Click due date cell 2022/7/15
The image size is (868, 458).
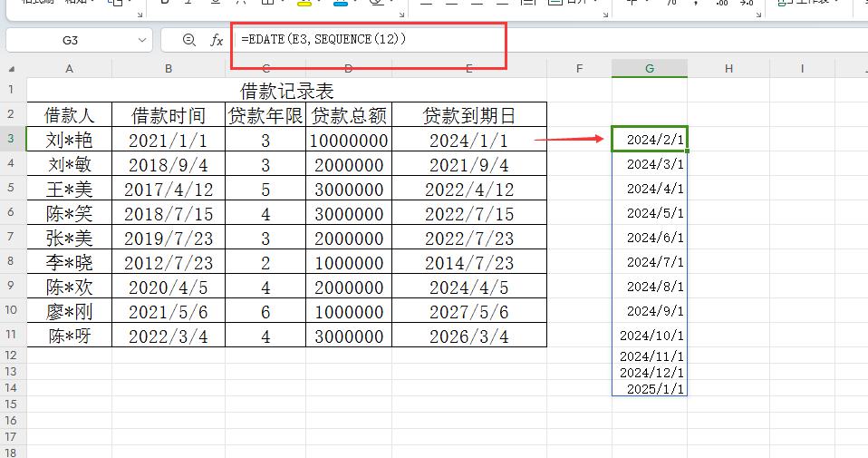(468, 212)
